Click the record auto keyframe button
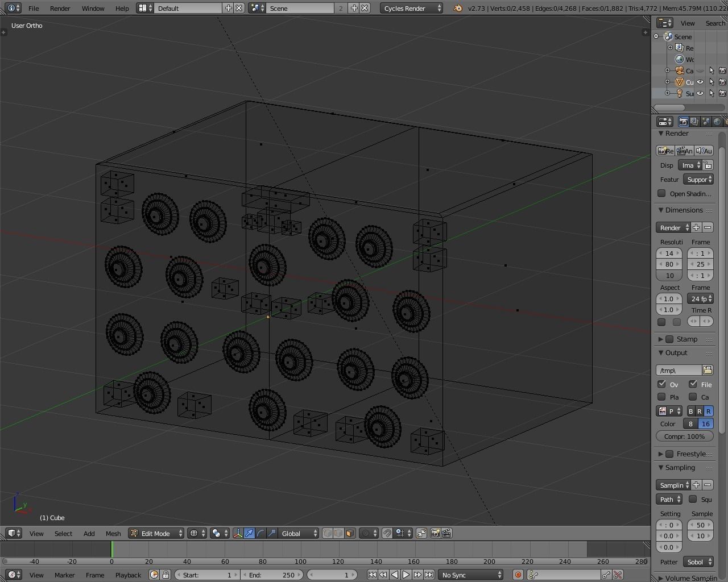The width and height of the screenshot is (728, 582). [x=518, y=575]
